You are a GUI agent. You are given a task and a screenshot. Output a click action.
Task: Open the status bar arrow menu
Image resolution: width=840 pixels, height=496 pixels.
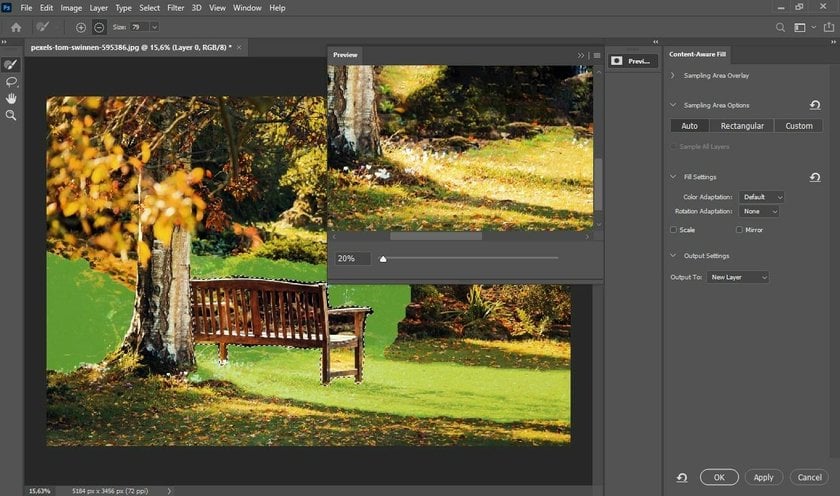coord(169,491)
